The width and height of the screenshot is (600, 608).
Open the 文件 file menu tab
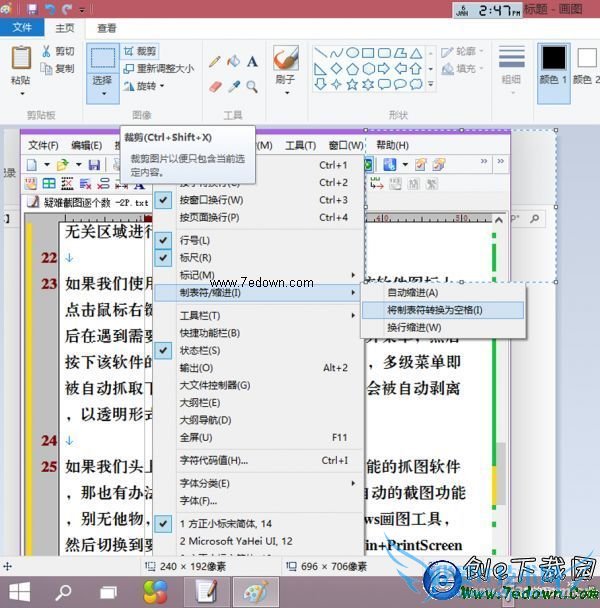[23, 28]
